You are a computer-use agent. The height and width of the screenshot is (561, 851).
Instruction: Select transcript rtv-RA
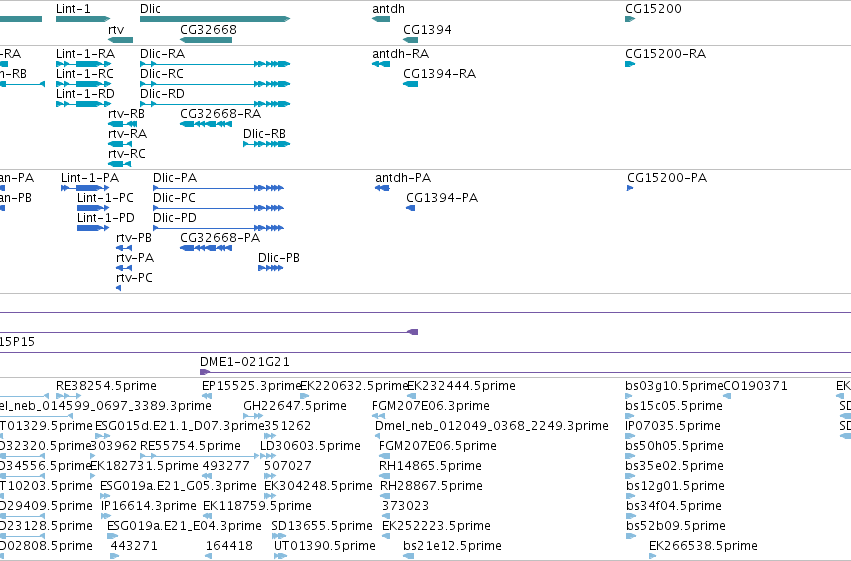click(120, 144)
